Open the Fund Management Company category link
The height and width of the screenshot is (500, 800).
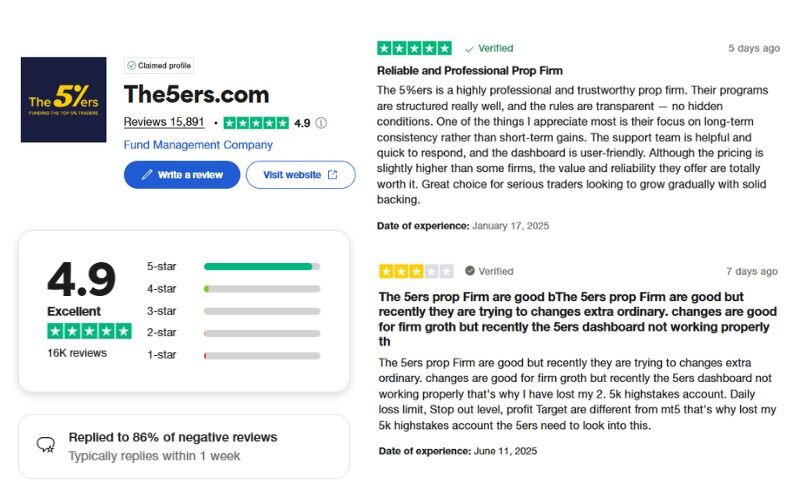(x=198, y=145)
